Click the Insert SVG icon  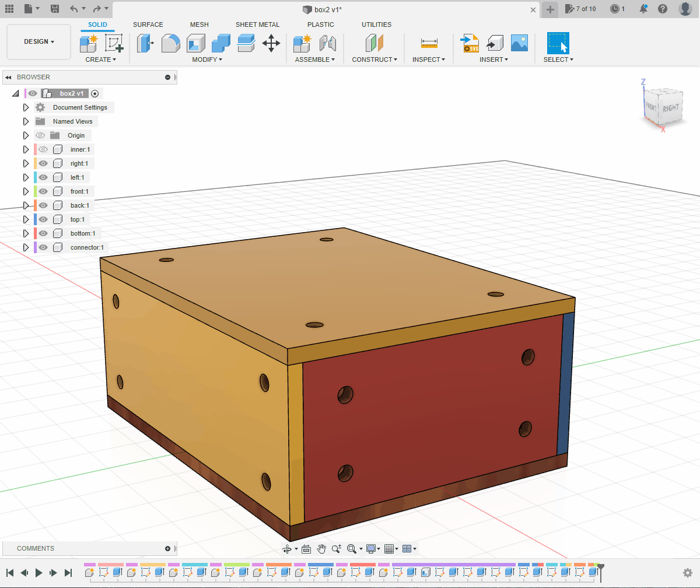coord(470,43)
